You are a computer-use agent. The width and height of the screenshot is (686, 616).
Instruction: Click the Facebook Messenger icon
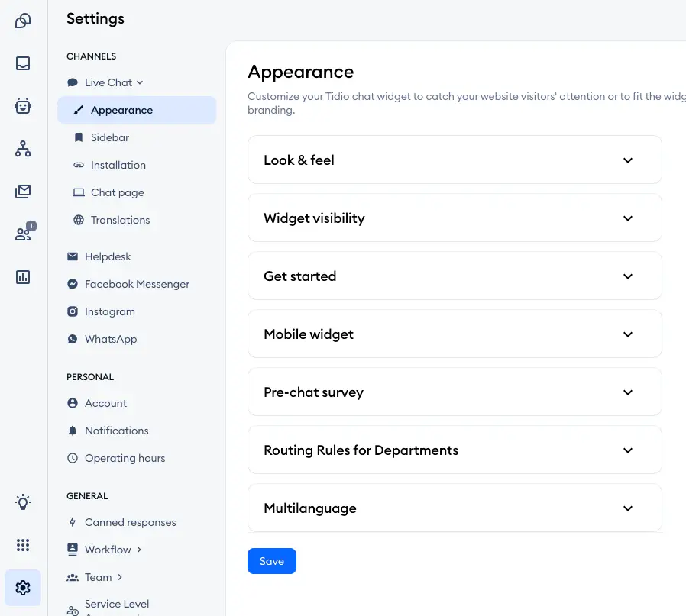(x=73, y=284)
